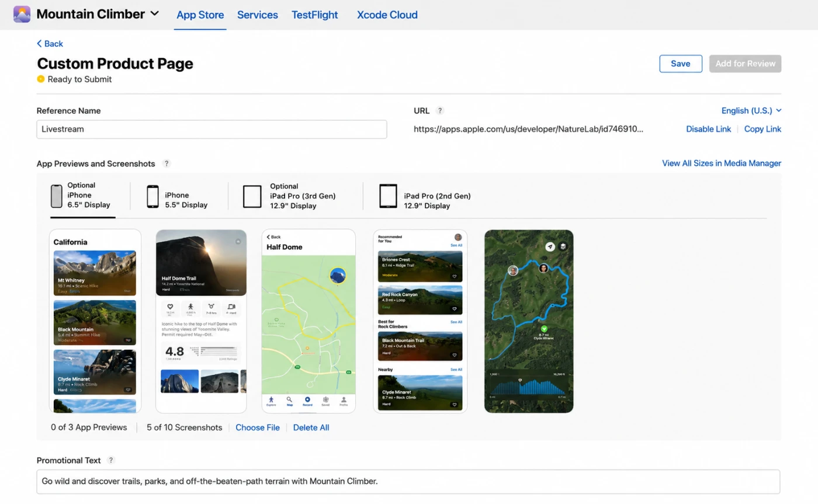Click the Back chevron arrow icon
This screenshot has height=504, width=818.
coord(39,44)
